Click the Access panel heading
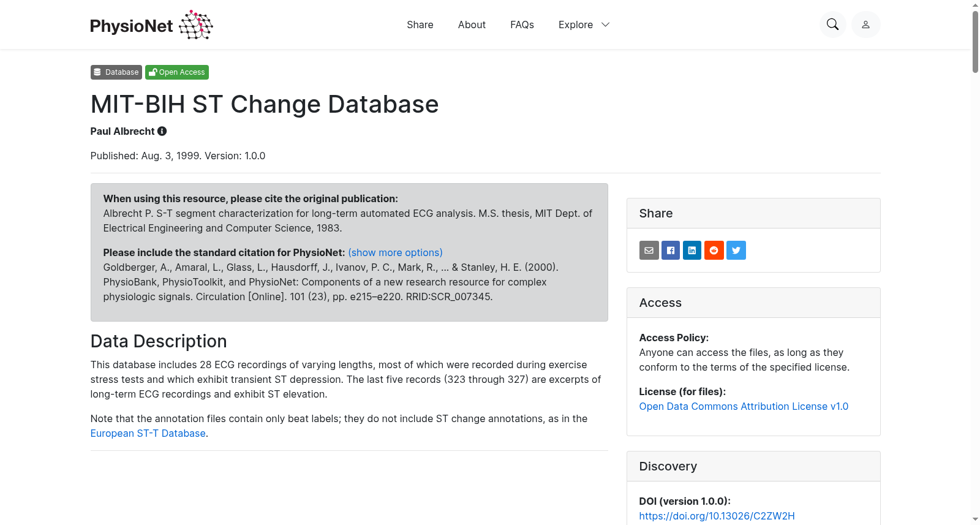Image resolution: width=980 pixels, height=525 pixels. coord(660,303)
